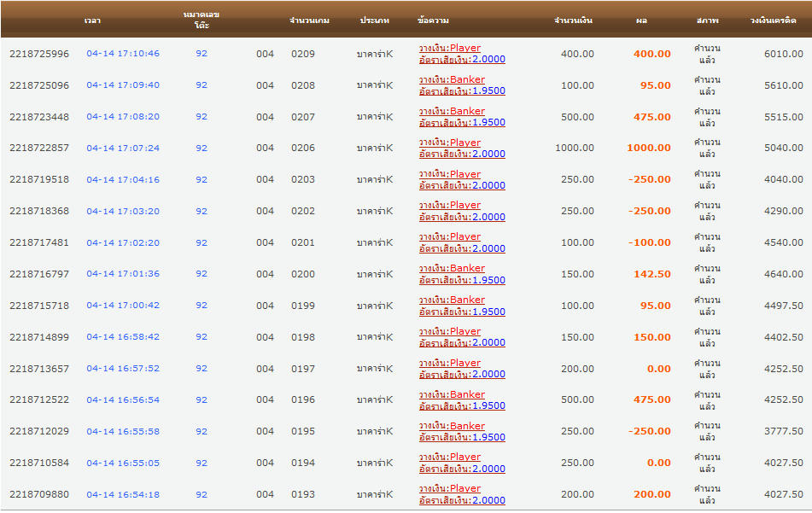The height and width of the screenshot is (513, 812).
Task: Click the ข้อความ column header
Action: (x=434, y=20)
